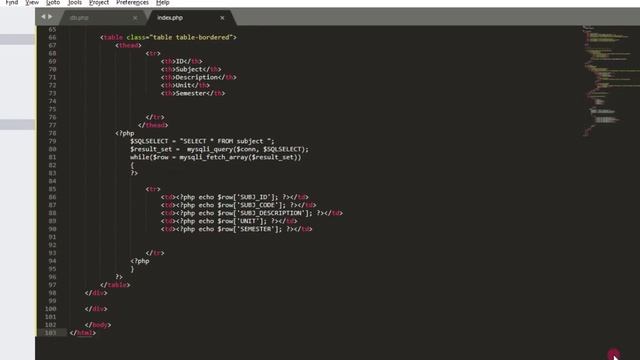The image size is (640, 360).
Task: Close the inactive tab left of index.php
Action: tap(135, 18)
